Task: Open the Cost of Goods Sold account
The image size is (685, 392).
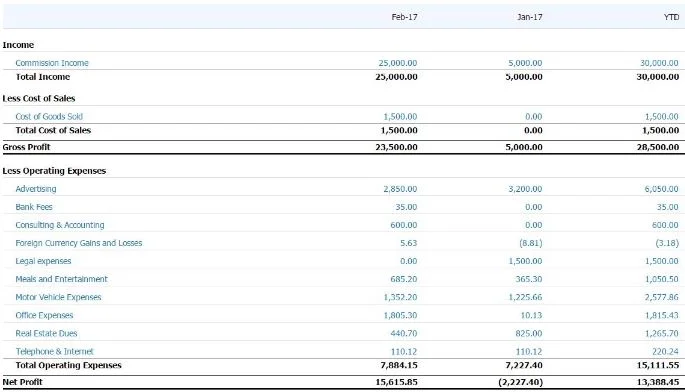Action: tap(49, 117)
